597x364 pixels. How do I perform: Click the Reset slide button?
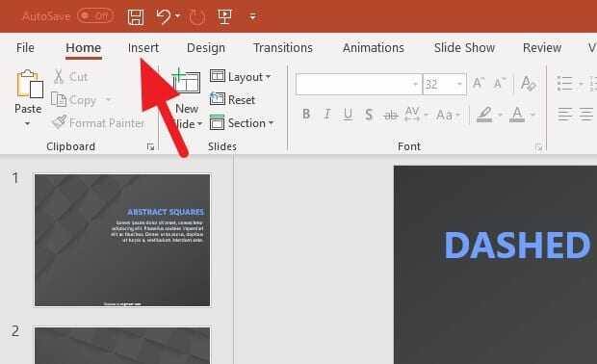(x=232, y=100)
